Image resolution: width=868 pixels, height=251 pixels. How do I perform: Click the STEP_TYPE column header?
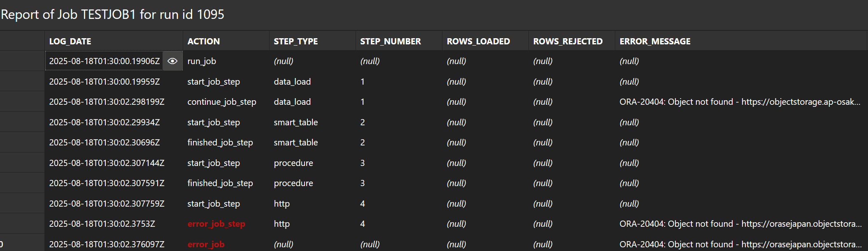(312, 41)
